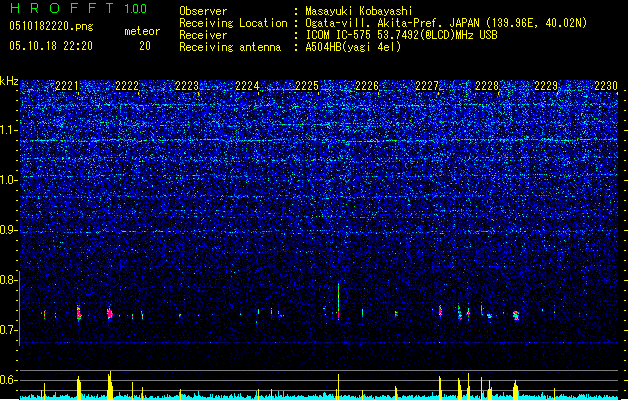Click the 2226 time marker
629x400 pixels.
367,86
